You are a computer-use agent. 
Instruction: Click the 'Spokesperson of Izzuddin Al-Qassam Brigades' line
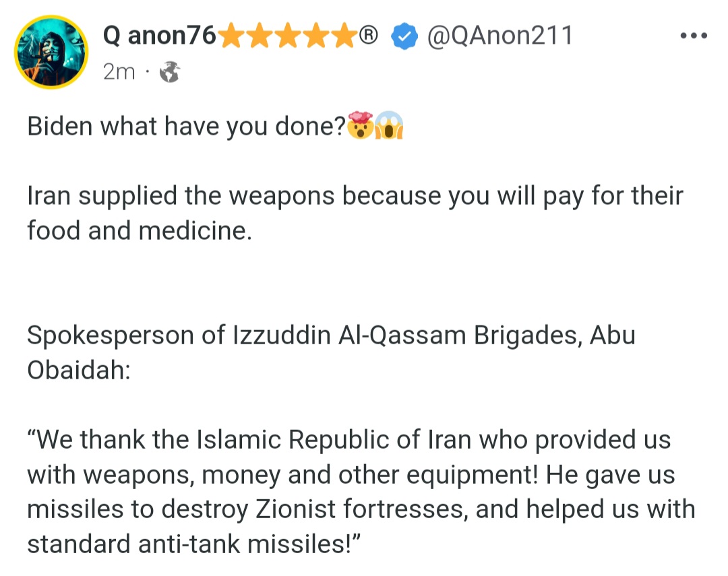331,335
